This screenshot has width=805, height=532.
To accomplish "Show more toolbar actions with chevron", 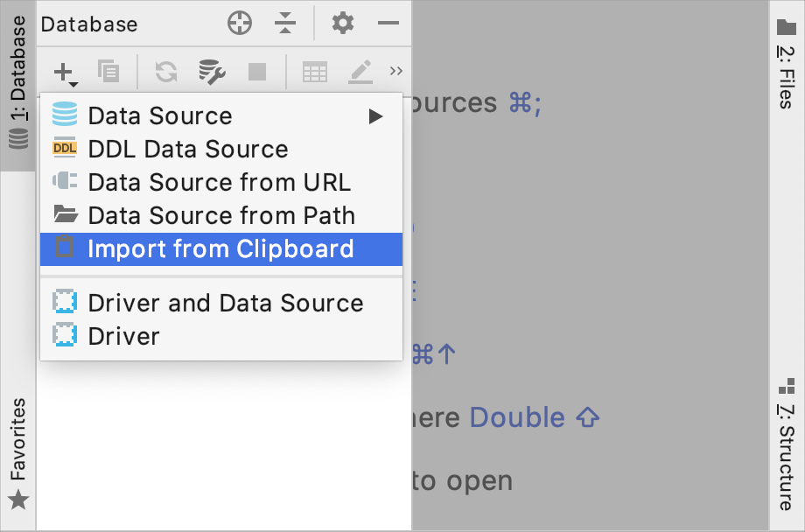I will [x=395, y=70].
